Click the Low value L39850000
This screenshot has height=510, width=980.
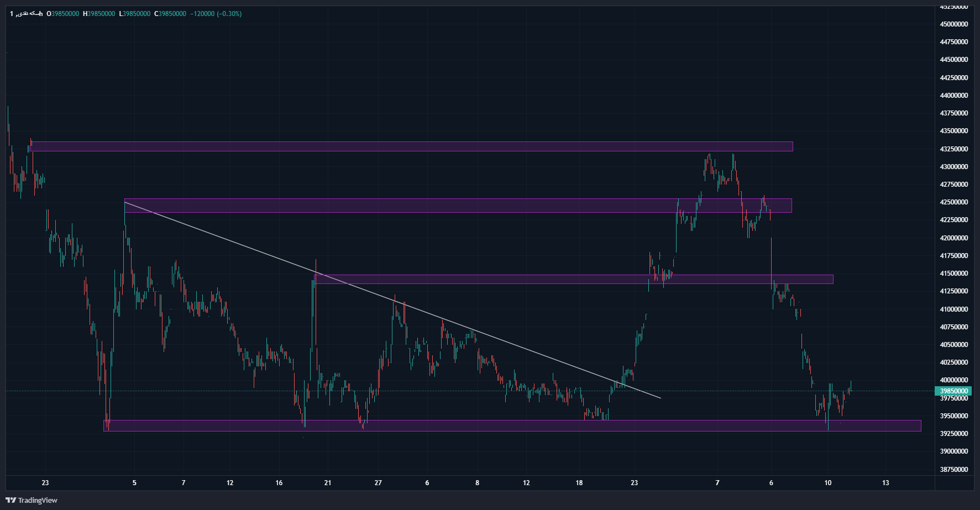[135, 14]
